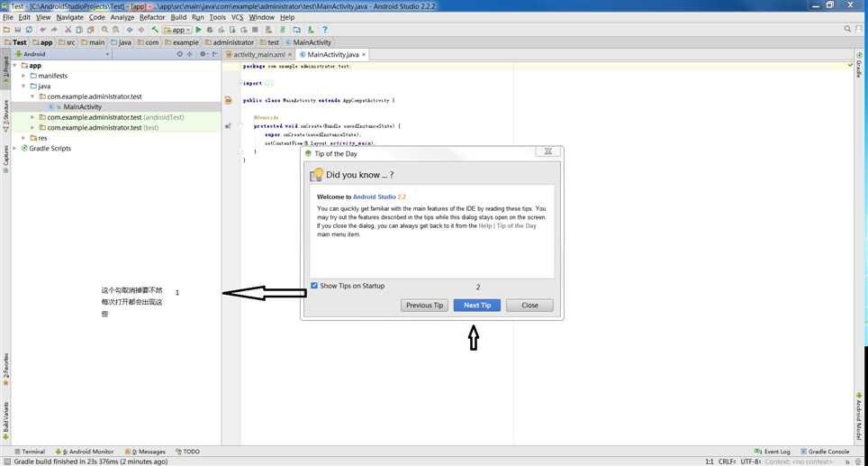Expand the (test) package arrow
Screen dimensions: 868x466
(32, 128)
